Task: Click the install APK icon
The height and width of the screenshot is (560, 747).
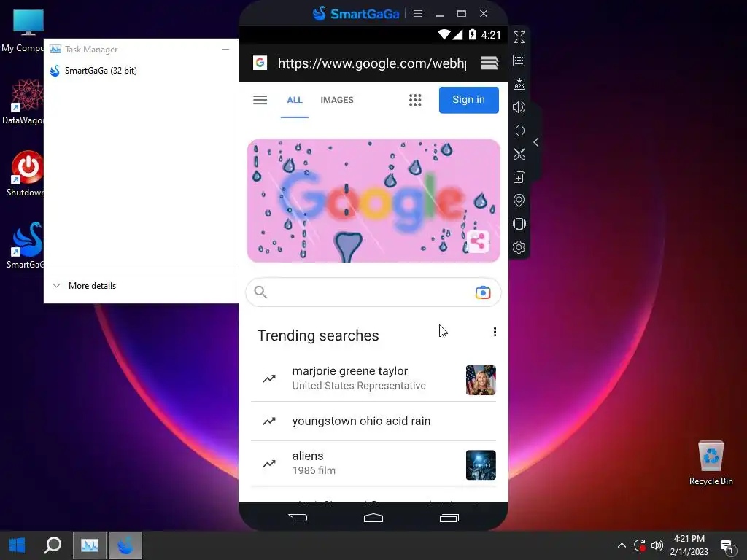Action: pyautogui.click(x=519, y=84)
